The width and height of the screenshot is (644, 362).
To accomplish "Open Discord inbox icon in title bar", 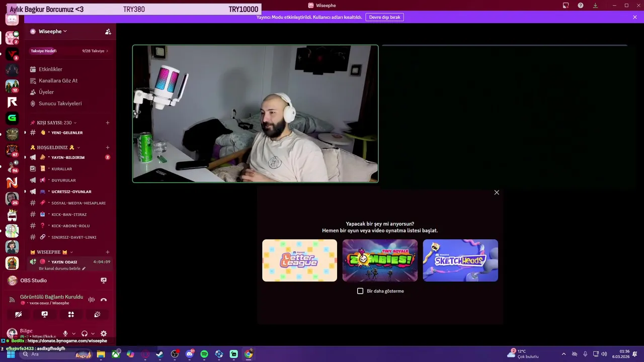I will pyautogui.click(x=566, y=6).
